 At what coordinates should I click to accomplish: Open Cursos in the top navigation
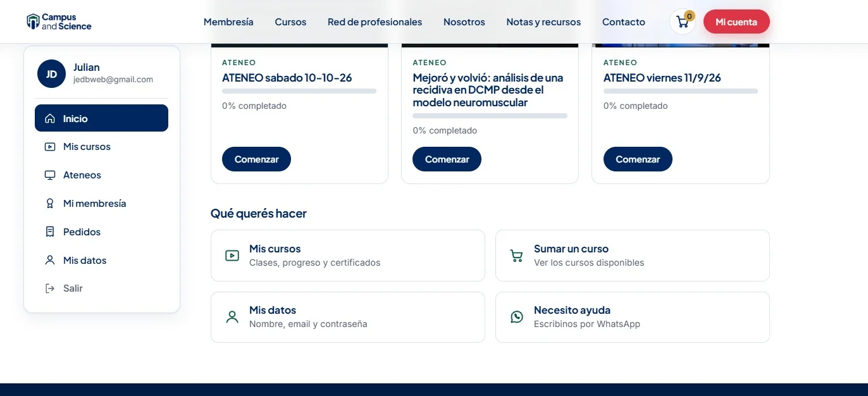coord(290,22)
